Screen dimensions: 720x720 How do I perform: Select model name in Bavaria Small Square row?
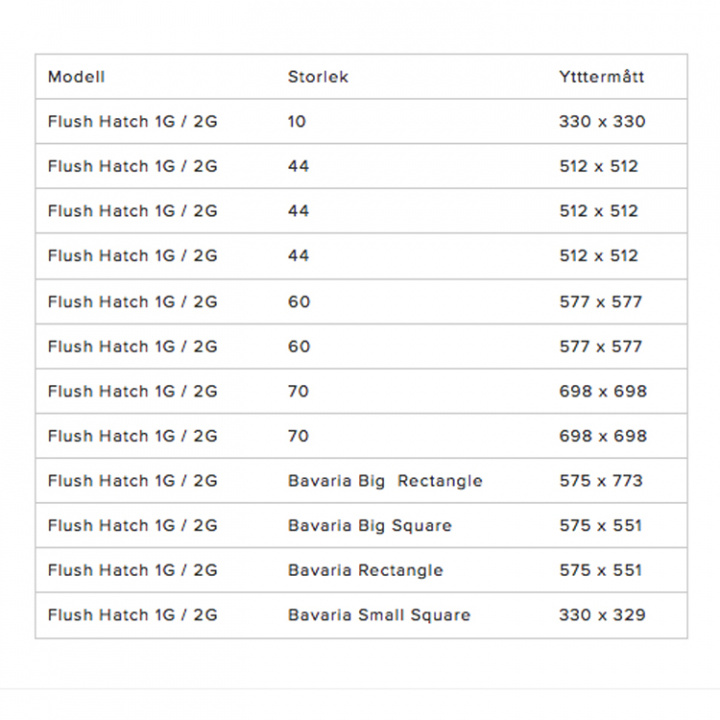pos(132,615)
